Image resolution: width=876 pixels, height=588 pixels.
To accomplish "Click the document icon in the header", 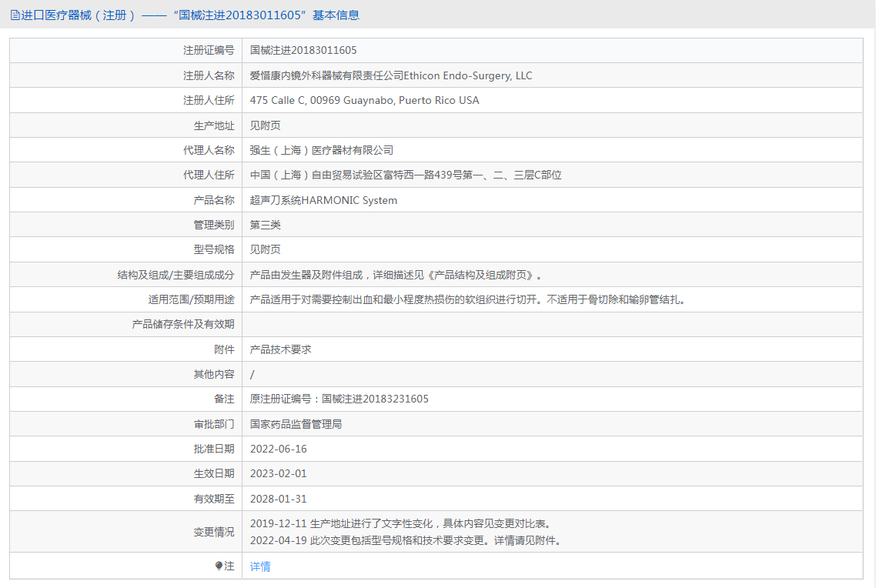I will point(15,15).
